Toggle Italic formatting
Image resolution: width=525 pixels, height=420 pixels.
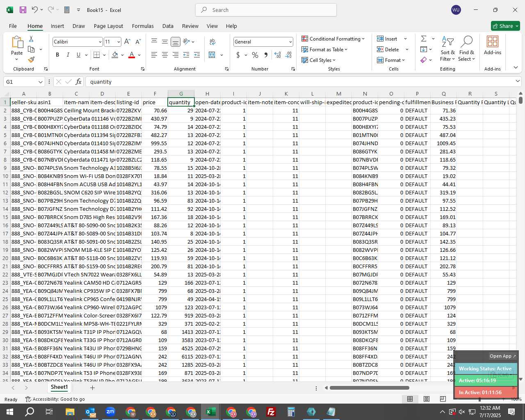click(68, 55)
